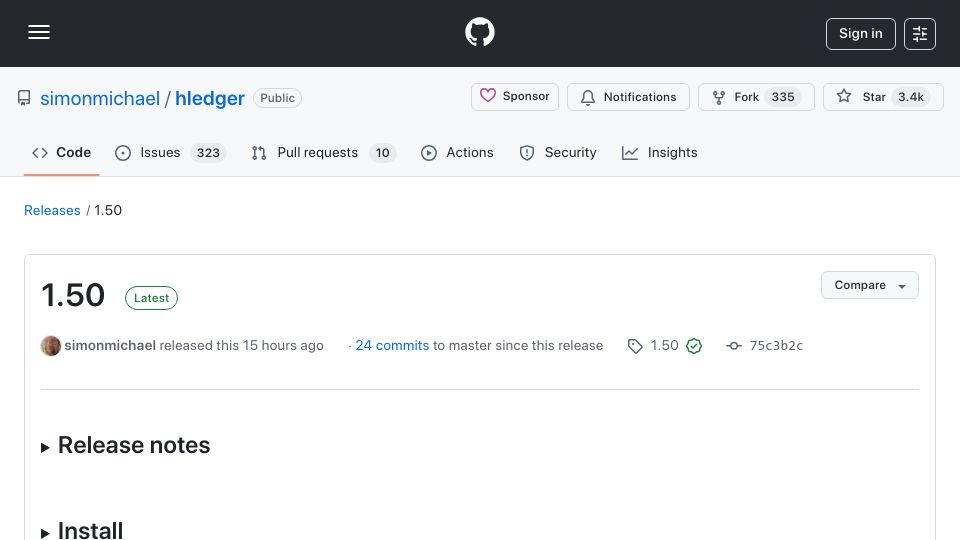
Task: View 24 commits since this release
Action: [392, 345]
